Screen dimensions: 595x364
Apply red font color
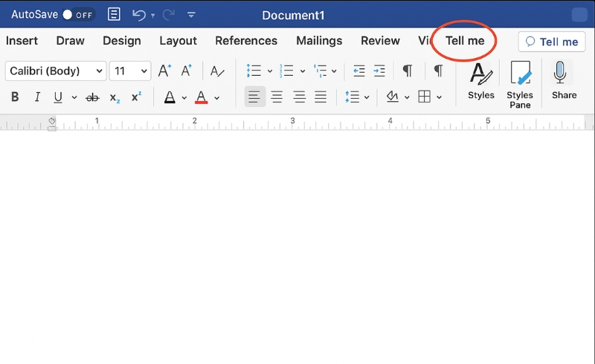[x=201, y=97]
